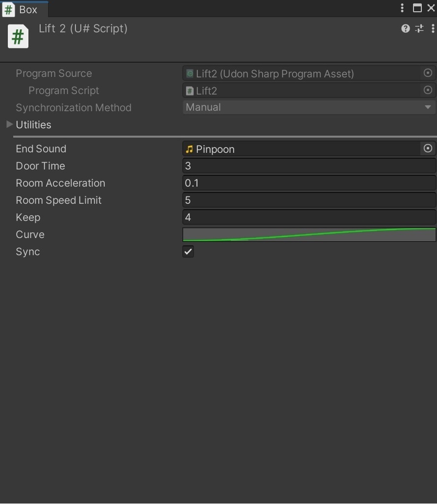Open the Synchronization Method dropdown
The image size is (437, 504).
tap(309, 107)
